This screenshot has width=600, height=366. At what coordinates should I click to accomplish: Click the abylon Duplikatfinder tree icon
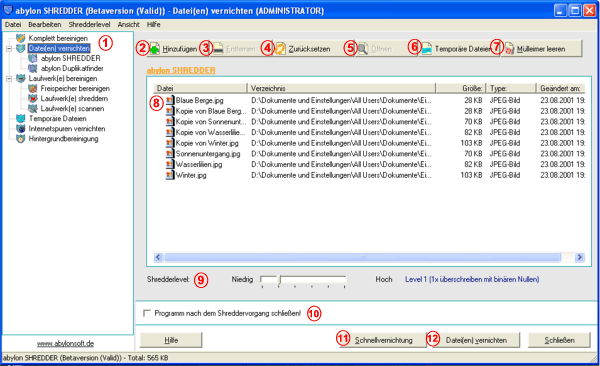tap(33, 69)
